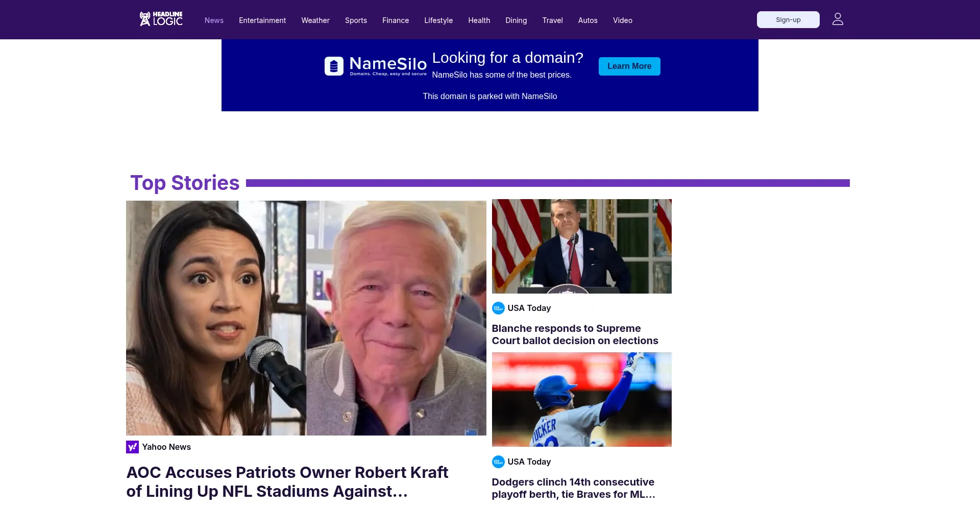
Task: Click the Yahoo News source icon
Action: click(132, 447)
